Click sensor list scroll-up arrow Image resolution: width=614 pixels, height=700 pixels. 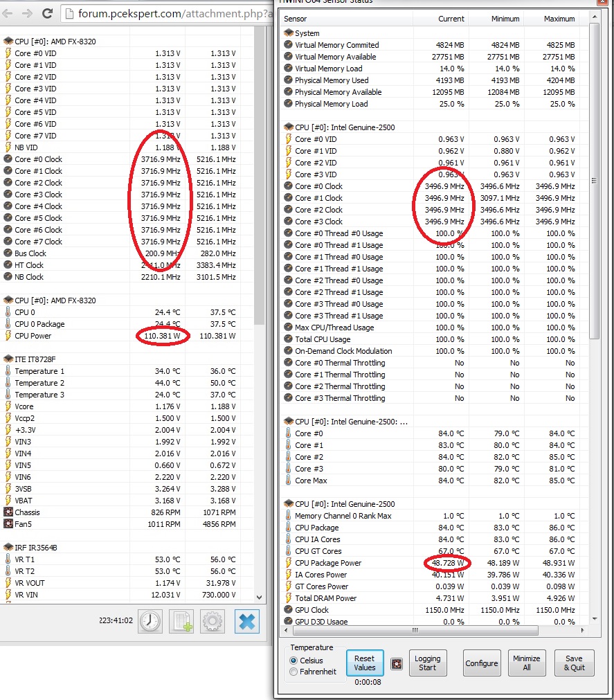tap(595, 17)
